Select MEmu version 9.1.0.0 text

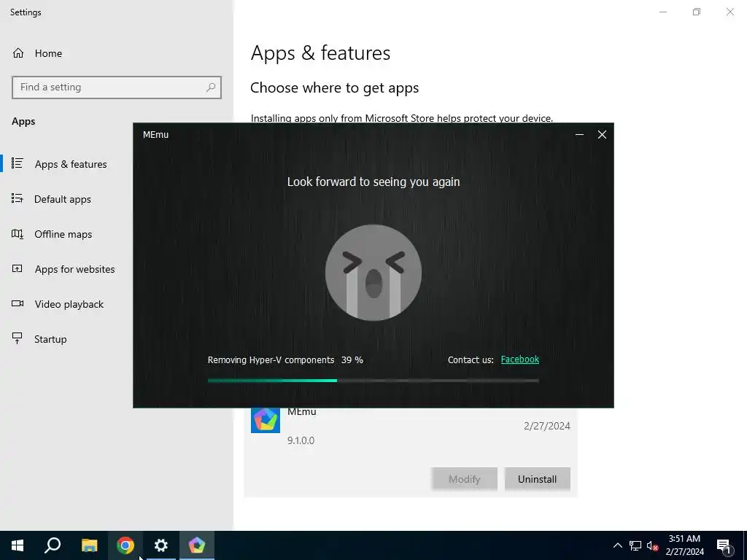coord(301,440)
